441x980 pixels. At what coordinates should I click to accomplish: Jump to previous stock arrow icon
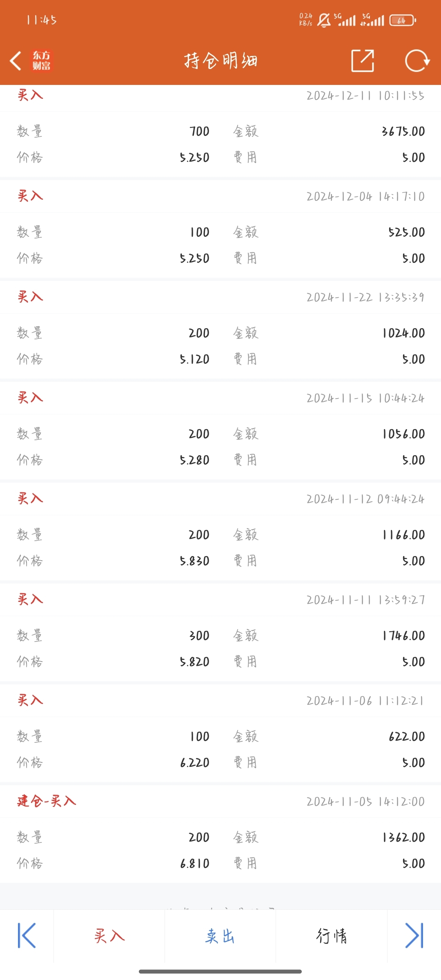pyautogui.click(x=27, y=935)
